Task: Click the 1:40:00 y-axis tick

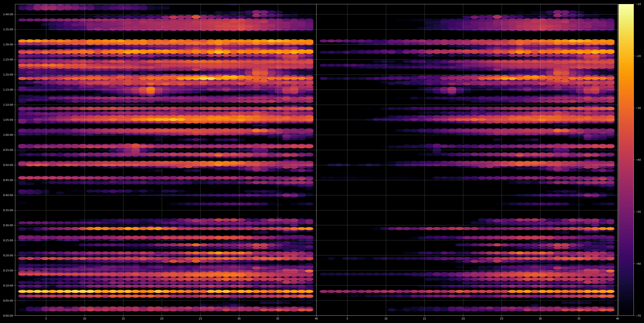Action: (8, 14)
